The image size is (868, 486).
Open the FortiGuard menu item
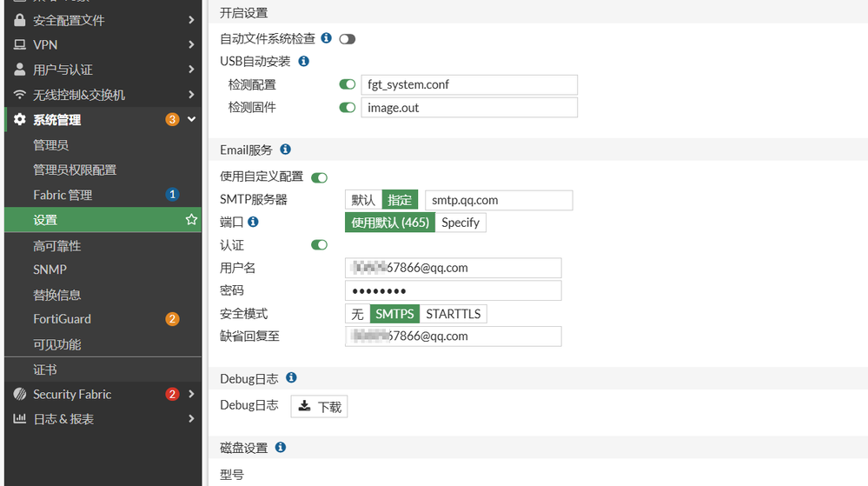[x=62, y=319]
